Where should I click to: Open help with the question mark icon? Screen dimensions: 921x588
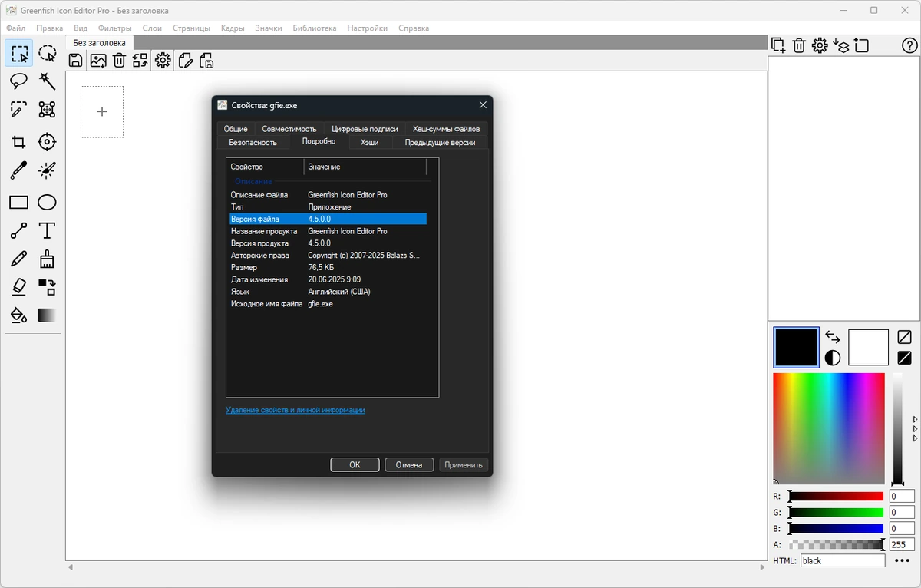click(x=909, y=45)
